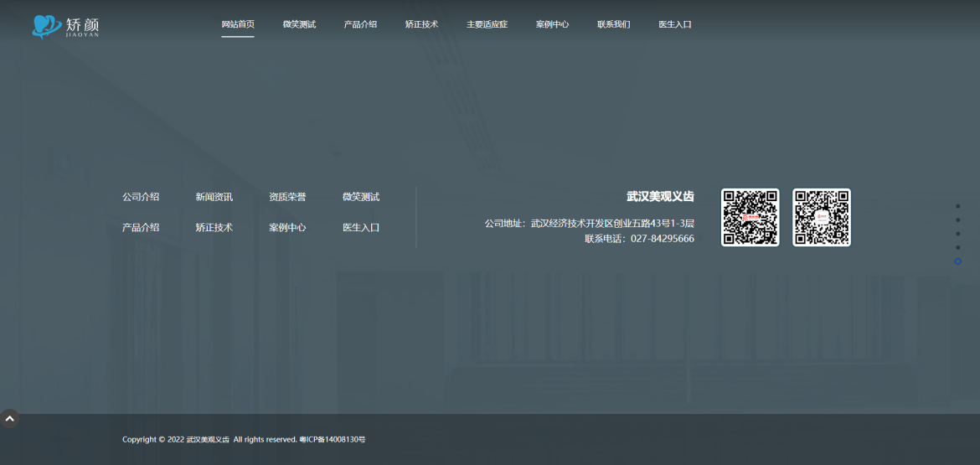Screen dimensions: 980x465
Task: Open 联系我们 in the top navigation
Action: [x=613, y=24]
